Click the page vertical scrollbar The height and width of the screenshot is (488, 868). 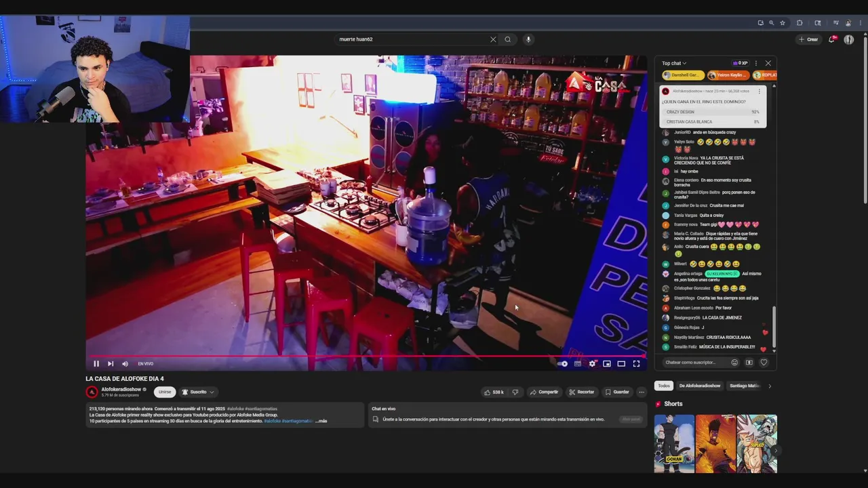[x=865, y=122]
